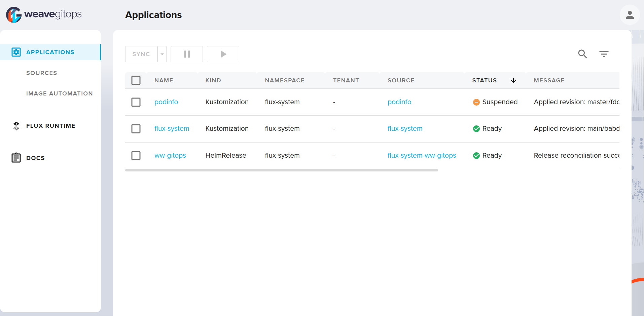Open the flux-system-ww-gitops source link
Screen dimensions: 644x316
422,155
